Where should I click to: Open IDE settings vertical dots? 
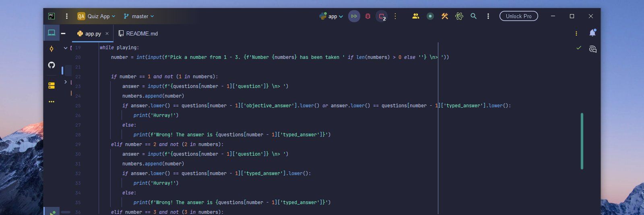coord(488,16)
